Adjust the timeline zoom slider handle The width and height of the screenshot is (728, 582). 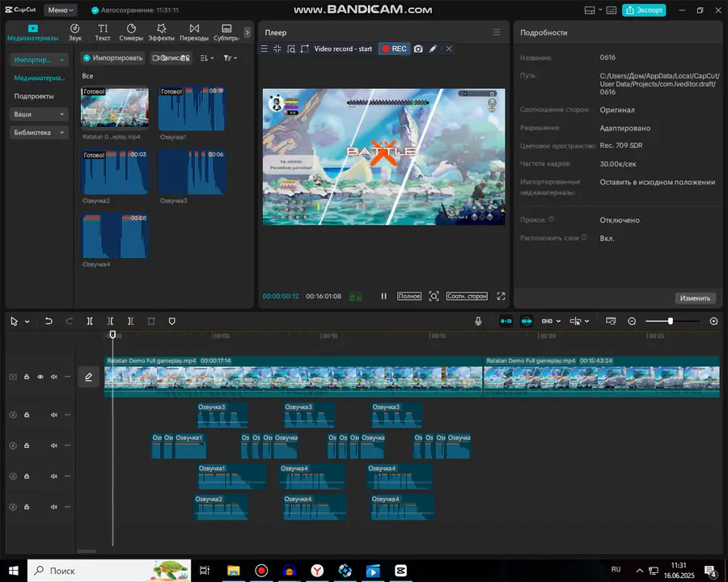coord(670,321)
